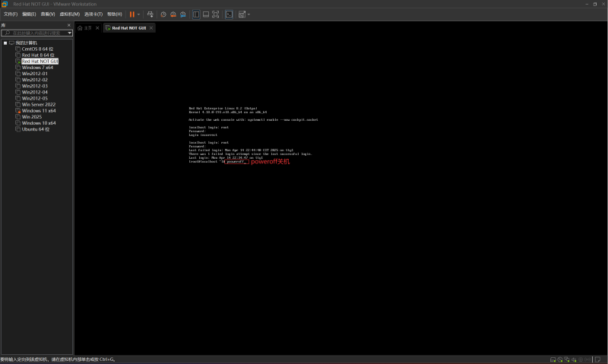Take a snapshot using the clock icon
This screenshot has height=364, width=608.
click(x=163, y=14)
